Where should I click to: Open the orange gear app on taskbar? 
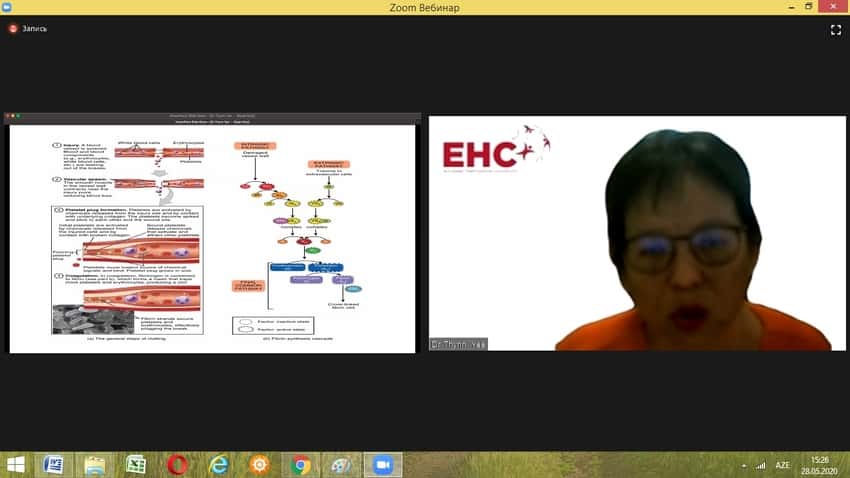pos(260,465)
